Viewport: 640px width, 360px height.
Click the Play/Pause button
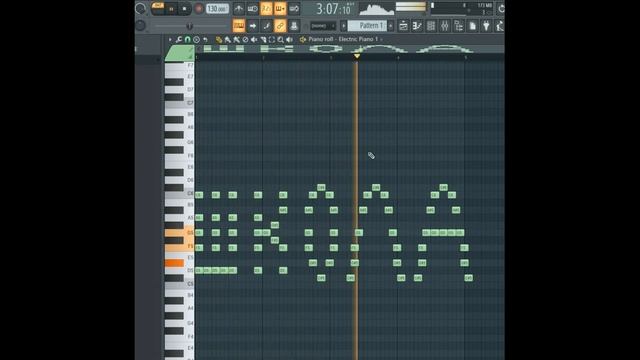coord(171,9)
